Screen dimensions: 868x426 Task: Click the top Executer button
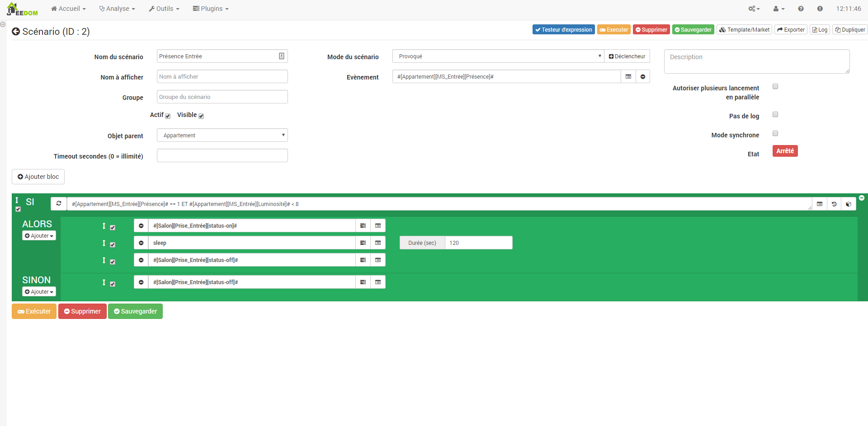click(x=614, y=30)
